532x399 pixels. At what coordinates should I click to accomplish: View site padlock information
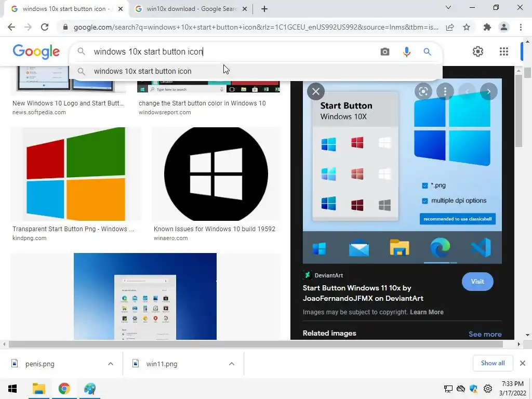point(65,27)
